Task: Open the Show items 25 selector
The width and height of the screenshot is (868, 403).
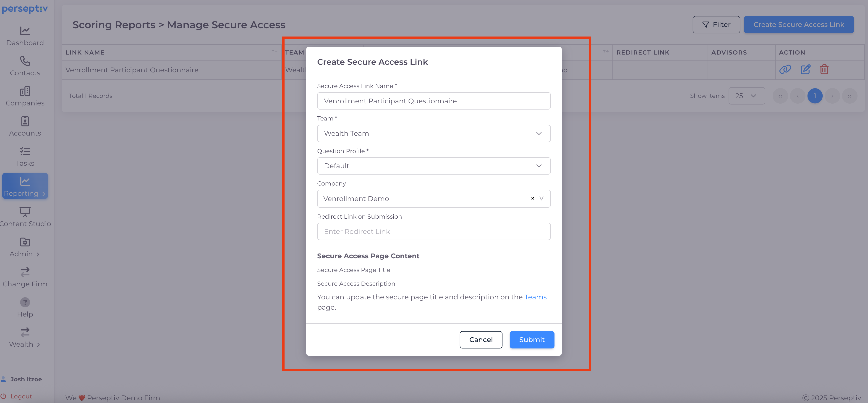Action: coord(746,96)
